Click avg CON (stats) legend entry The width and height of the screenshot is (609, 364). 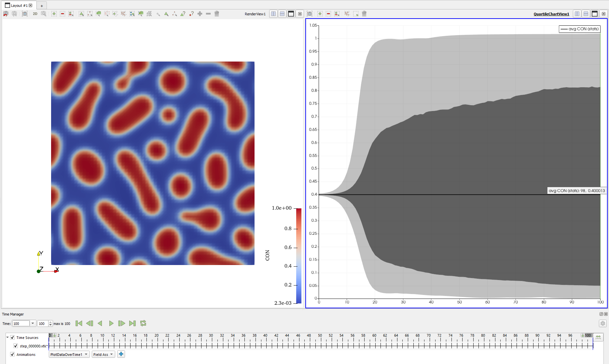(x=579, y=29)
